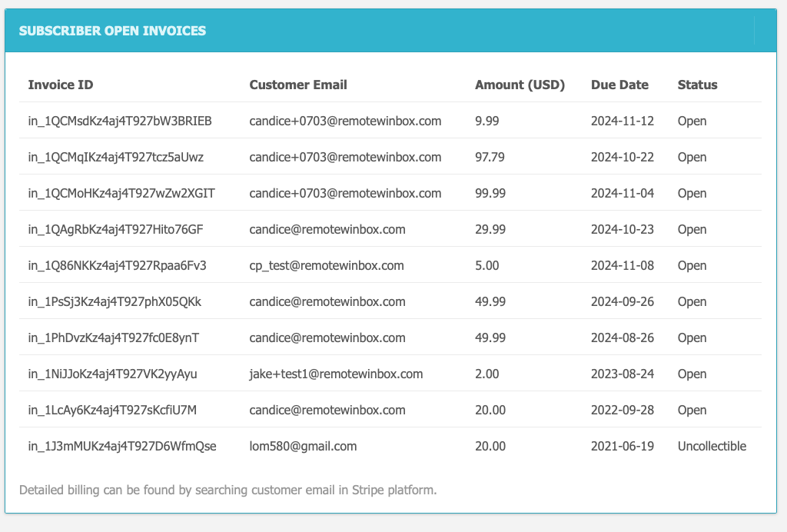Click the email cp_test@remotewinbox.com

coord(327,265)
